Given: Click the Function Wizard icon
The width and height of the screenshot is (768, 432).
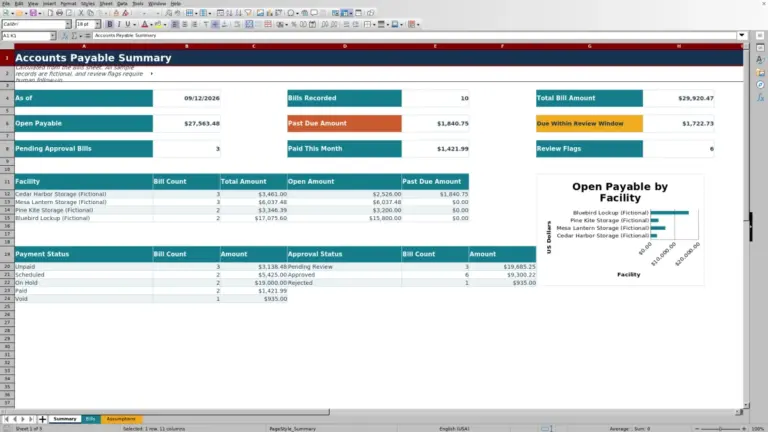Looking at the screenshot, I should point(65,35).
